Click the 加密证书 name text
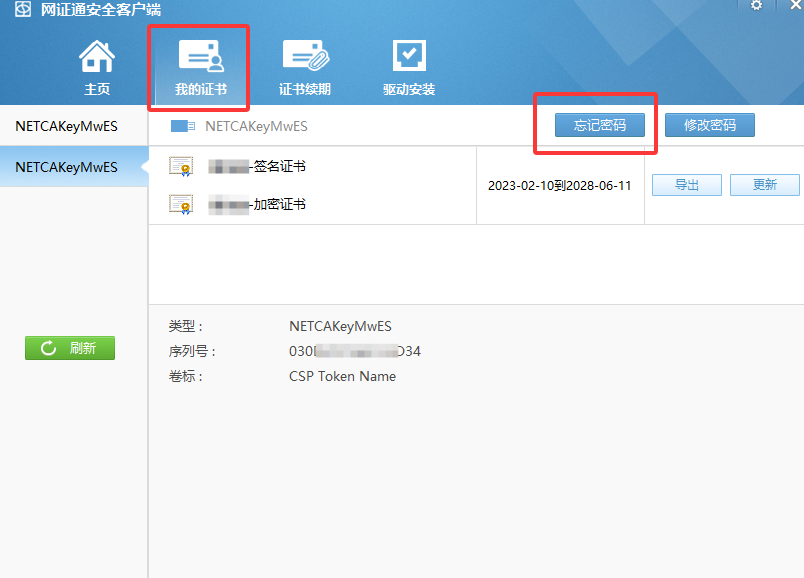This screenshot has width=804, height=578. (x=279, y=204)
